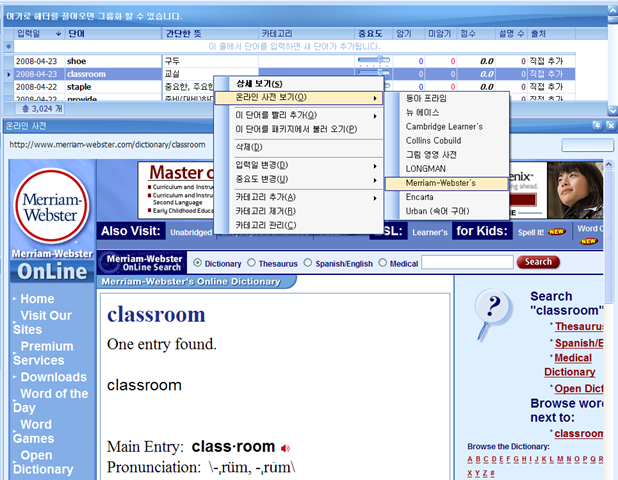Click the woman photo ad thumbnail
618x480 pixels.
[575, 190]
